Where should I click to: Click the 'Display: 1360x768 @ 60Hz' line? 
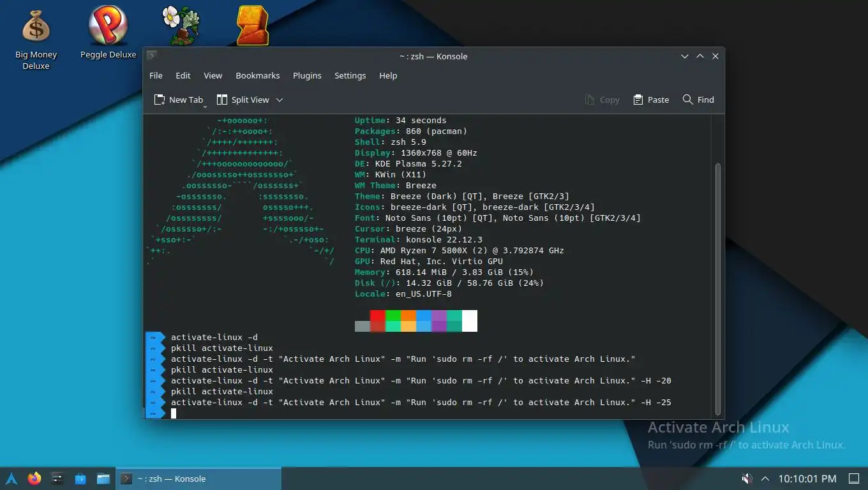pyautogui.click(x=416, y=153)
